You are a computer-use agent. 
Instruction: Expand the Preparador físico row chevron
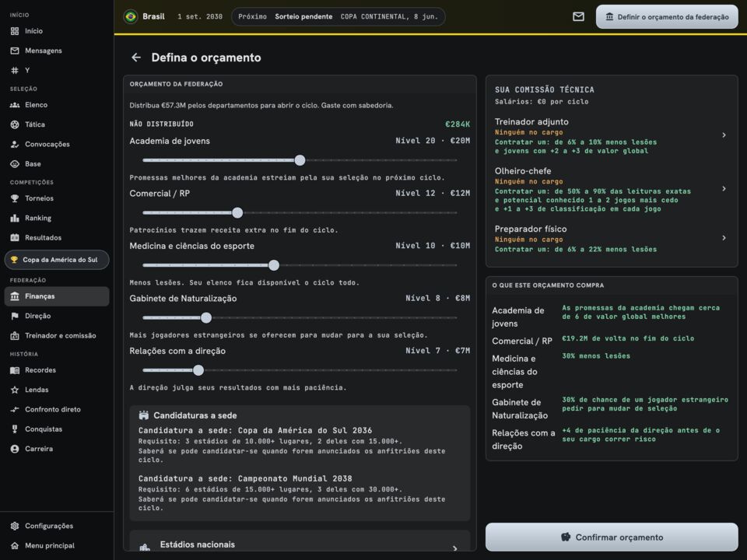pyautogui.click(x=724, y=238)
